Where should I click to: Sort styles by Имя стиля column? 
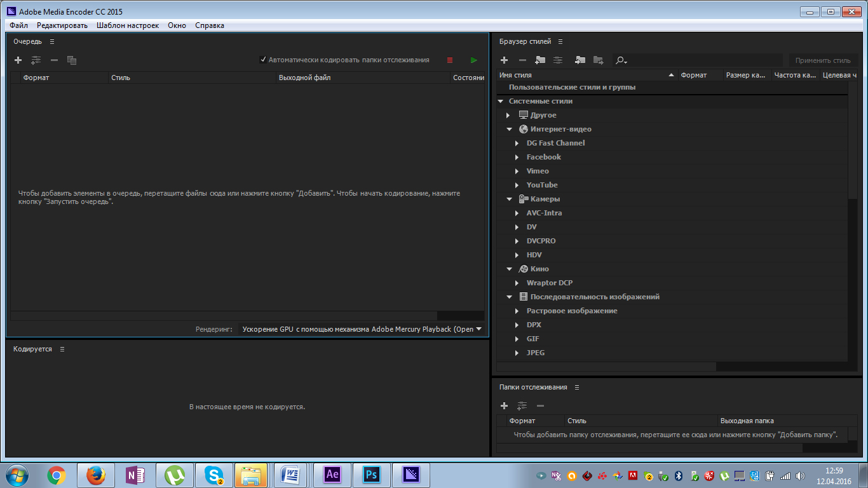tap(587, 75)
